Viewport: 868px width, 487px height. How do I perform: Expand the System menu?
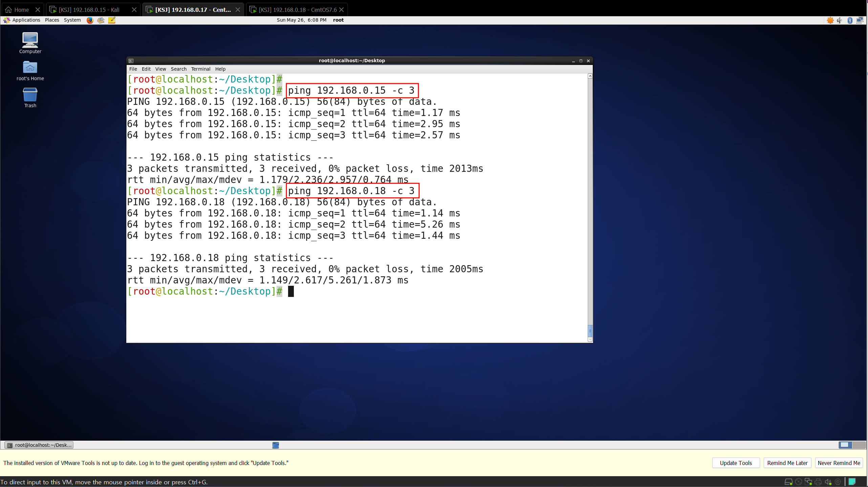[x=72, y=20]
